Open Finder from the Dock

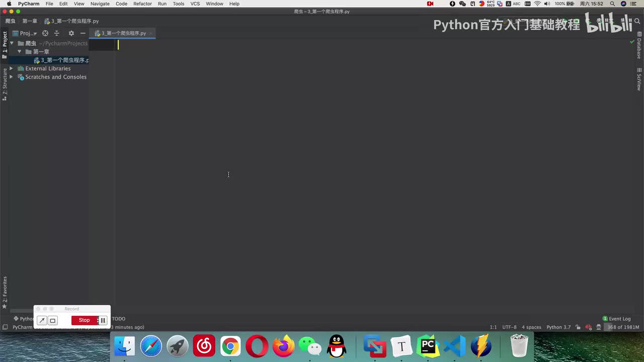click(124, 346)
